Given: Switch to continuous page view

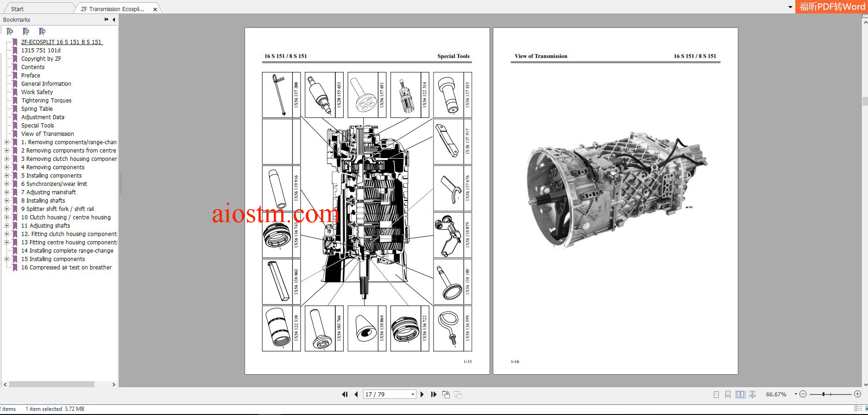Looking at the screenshot, I should click(728, 395).
